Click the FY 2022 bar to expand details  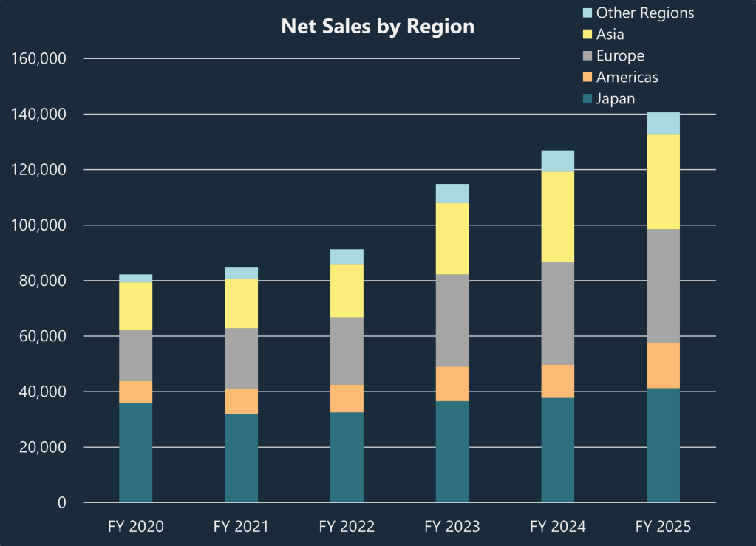[x=347, y=369]
